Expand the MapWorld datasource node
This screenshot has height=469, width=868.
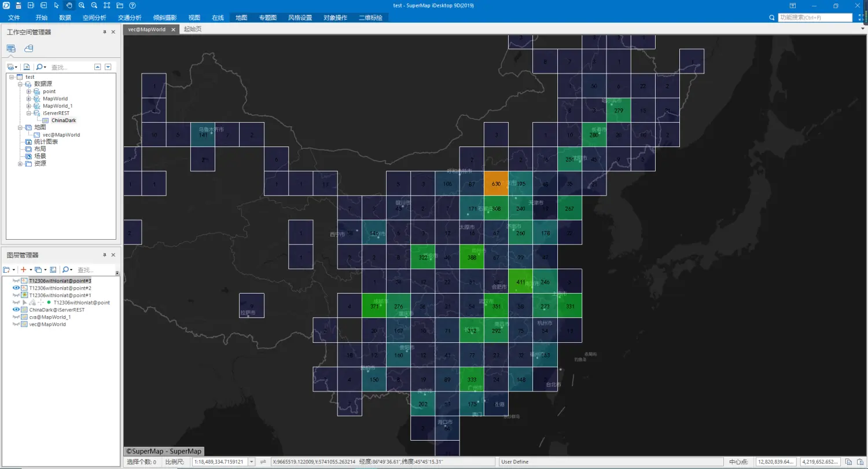pos(28,98)
